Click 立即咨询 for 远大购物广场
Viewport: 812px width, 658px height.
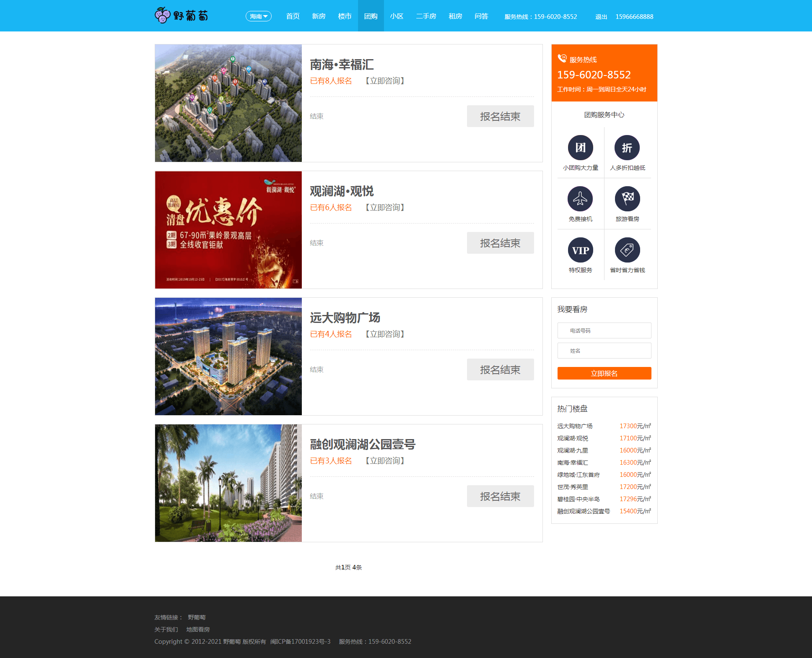tap(385, 334)
